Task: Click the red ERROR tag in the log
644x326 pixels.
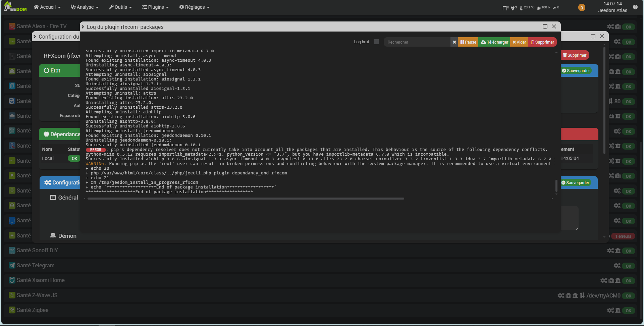Action: point(96,150)
